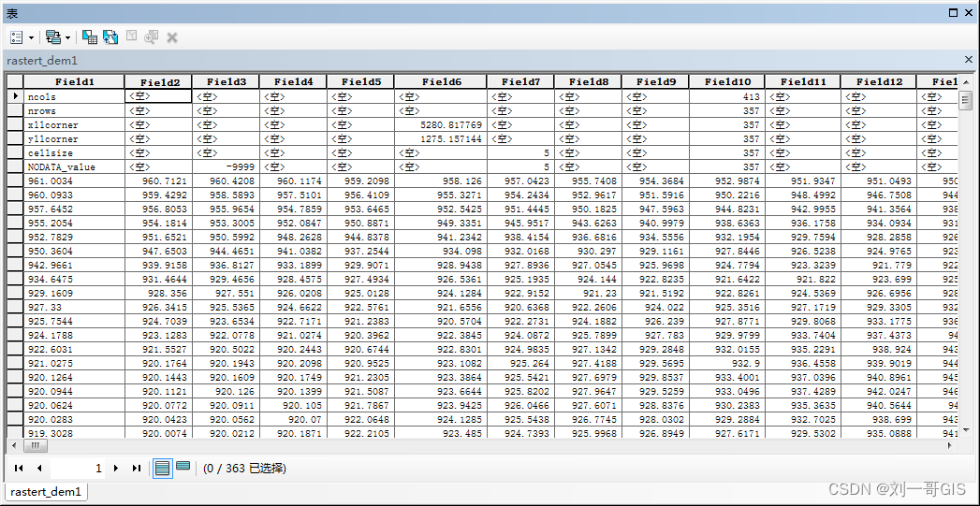Open the Table Options menu icon
The width and height of the screenshot is (980, 506).
(16, 37)
